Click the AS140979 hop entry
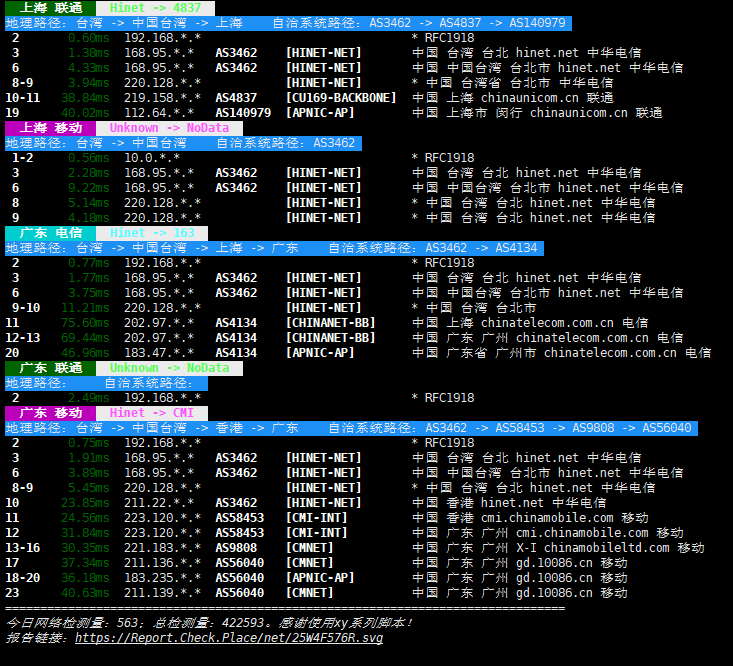Screen dimensions: 733x666 coord(243,113)
